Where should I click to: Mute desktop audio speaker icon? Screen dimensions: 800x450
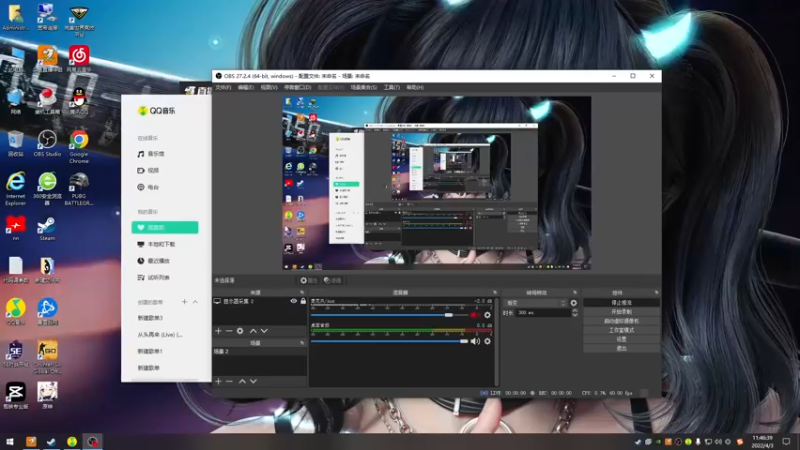475,341
